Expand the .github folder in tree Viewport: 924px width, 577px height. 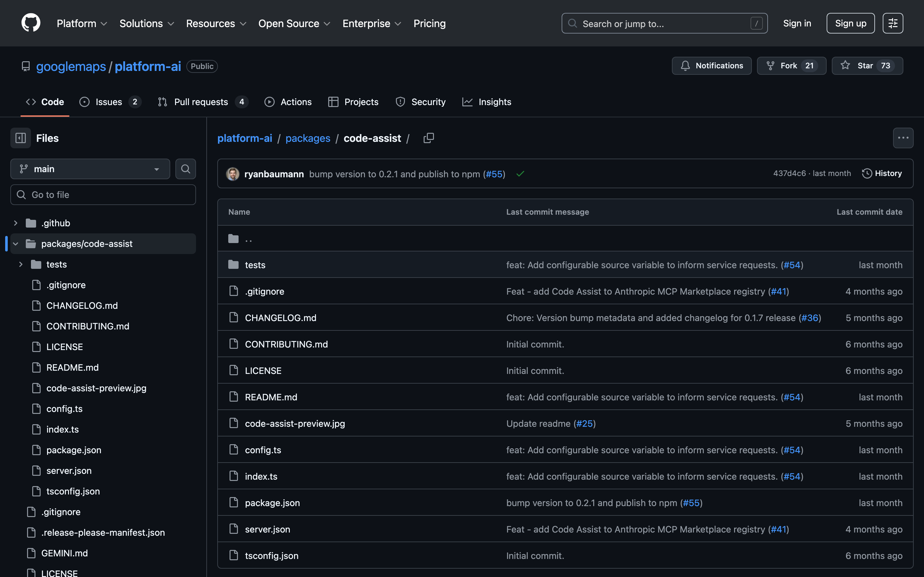[x=16, y=223]
